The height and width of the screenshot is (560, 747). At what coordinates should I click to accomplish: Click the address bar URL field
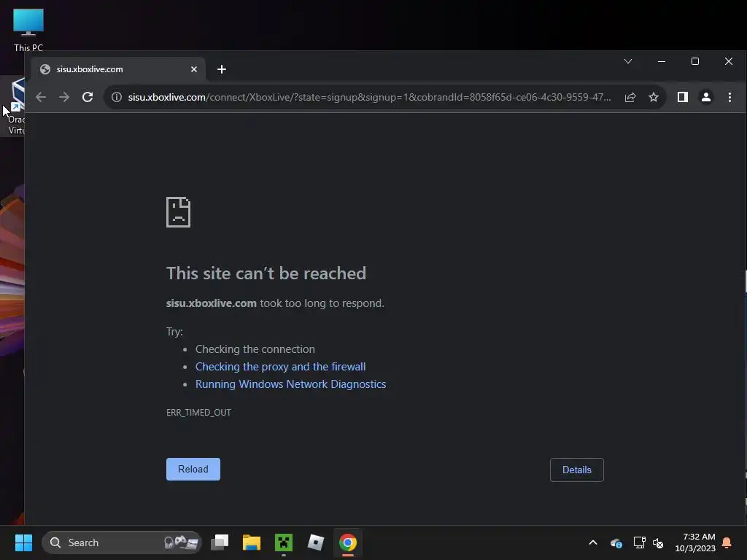(369, 97)
